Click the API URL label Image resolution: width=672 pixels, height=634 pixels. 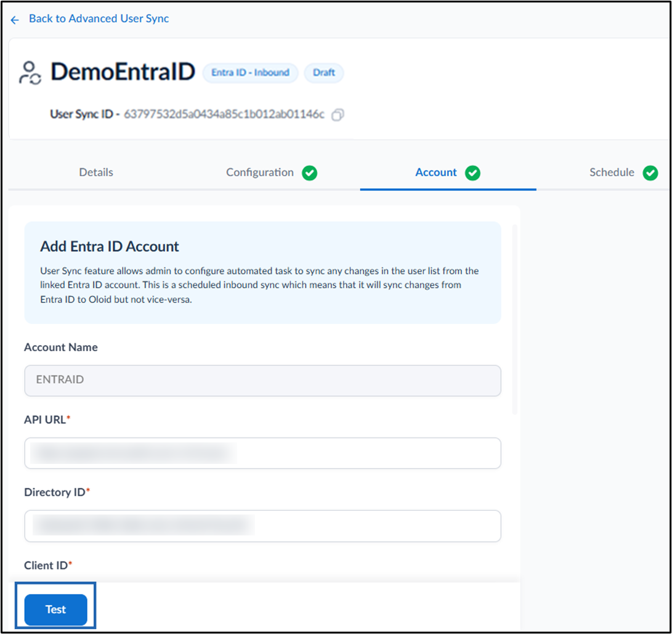(x=47, y=420)
